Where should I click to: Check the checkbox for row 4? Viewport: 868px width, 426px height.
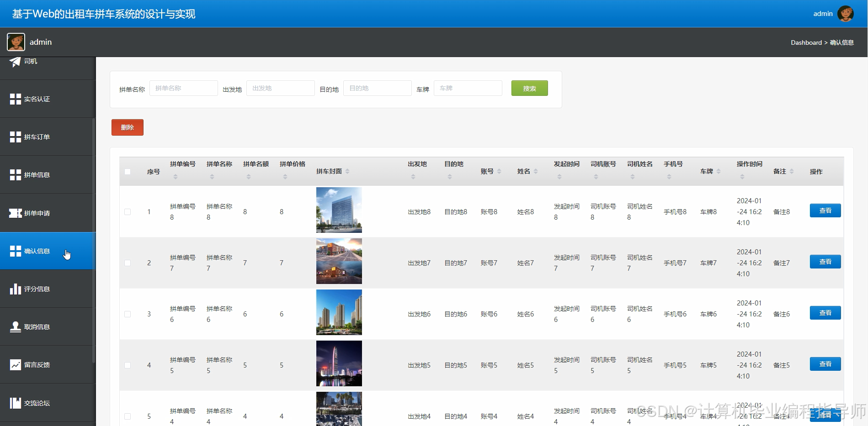pyautogui.click(x=128, y=365)
